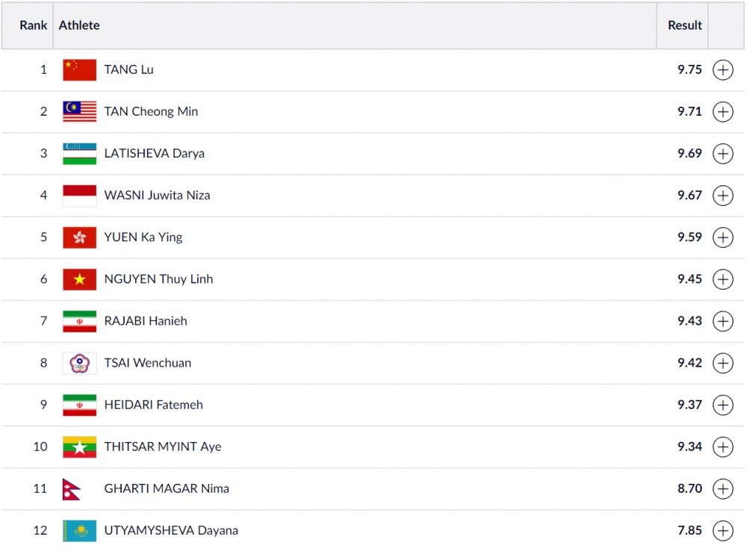Select athlete name LATISHEVA Darya
The width and height of the screenshot is (747, 560).
pyautogui.click(x=154, y=153)
